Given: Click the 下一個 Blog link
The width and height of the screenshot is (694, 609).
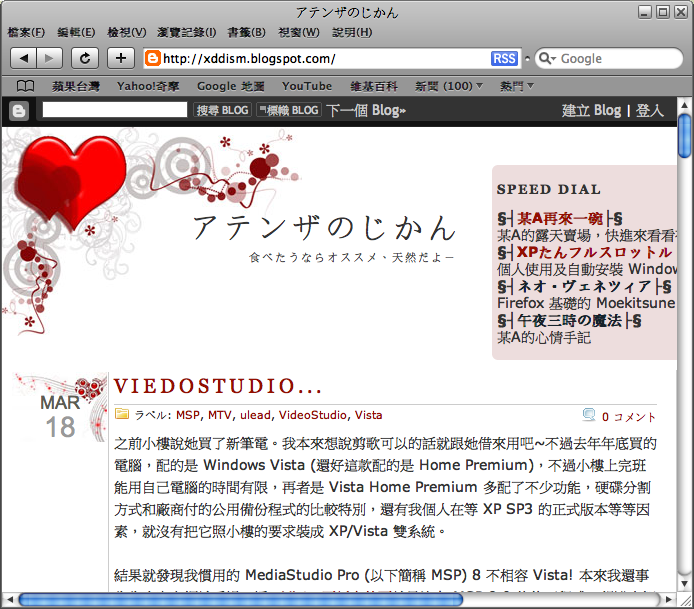Looking at the screenshot, I should (x=366, y=110).
